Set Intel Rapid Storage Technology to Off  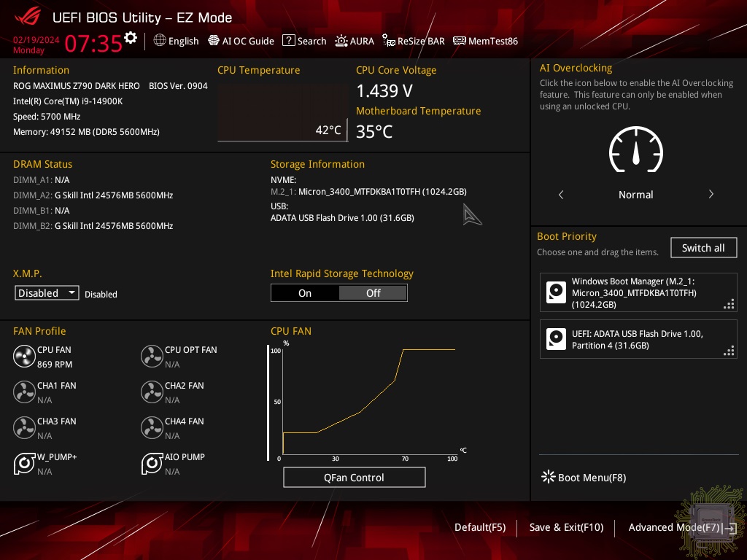[373, 293]
